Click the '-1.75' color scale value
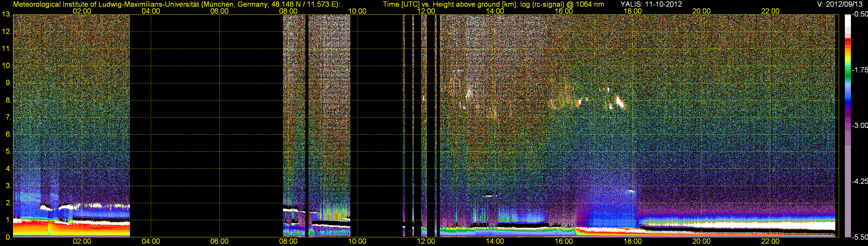868x246 pixels. tap(860, 70)
